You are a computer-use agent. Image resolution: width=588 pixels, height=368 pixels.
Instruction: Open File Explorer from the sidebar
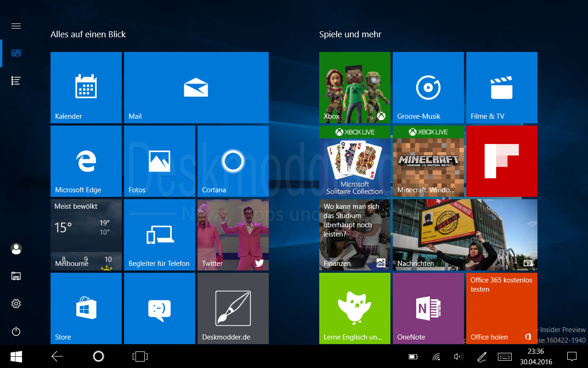[16, 276]
